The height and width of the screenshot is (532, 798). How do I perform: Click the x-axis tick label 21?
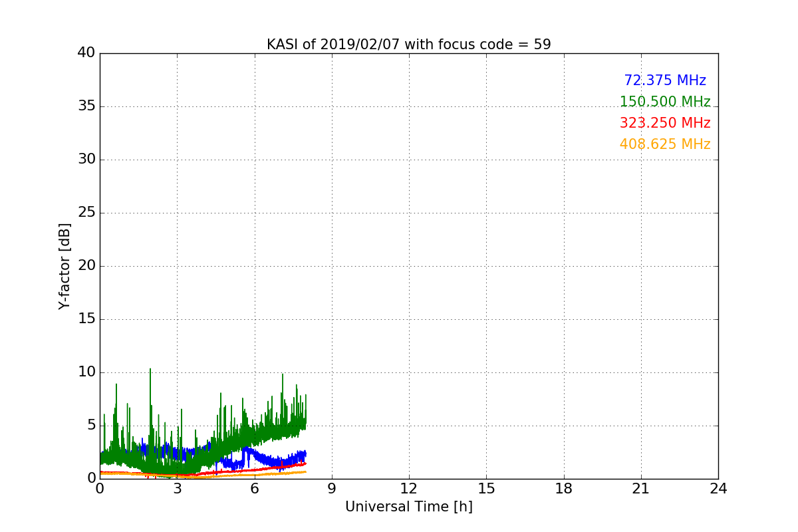641,489
